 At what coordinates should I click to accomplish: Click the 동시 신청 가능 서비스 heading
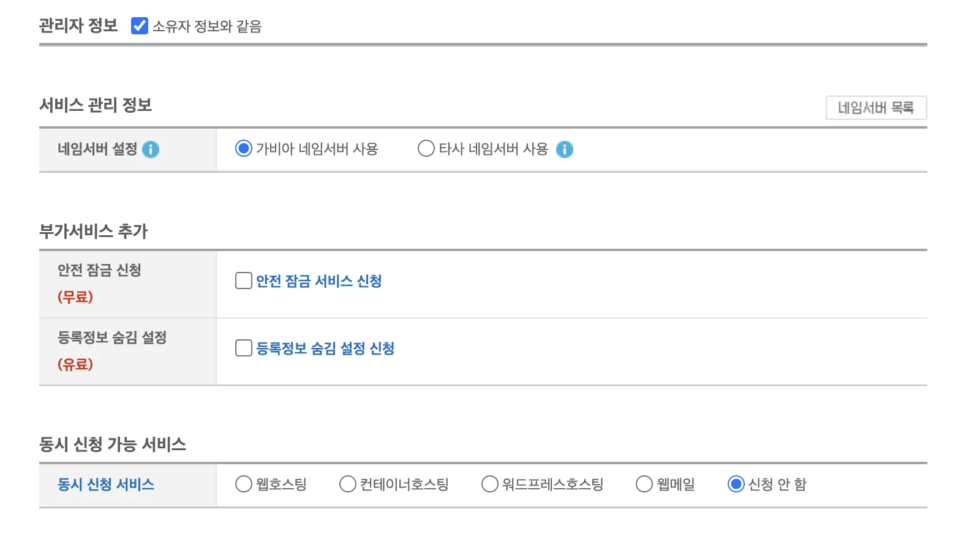pos(113,445)
